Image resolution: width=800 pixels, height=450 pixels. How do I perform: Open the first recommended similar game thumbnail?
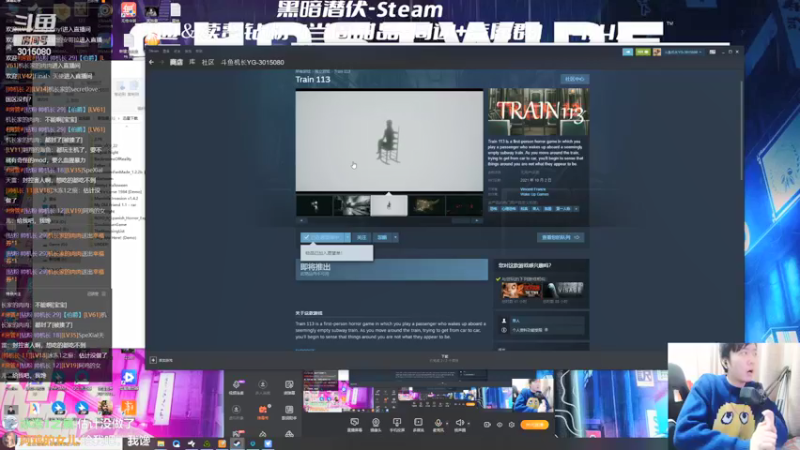tap(520, 291)
